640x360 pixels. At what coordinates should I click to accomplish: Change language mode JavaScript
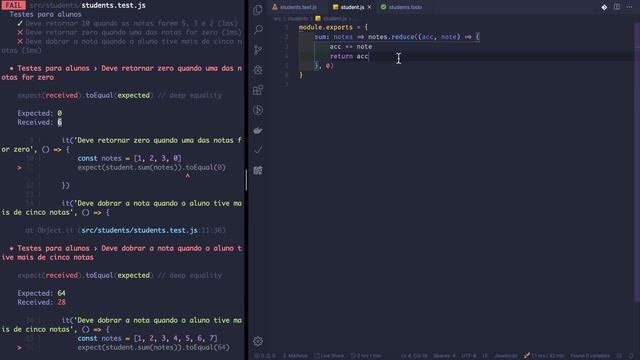pos(506,356)
